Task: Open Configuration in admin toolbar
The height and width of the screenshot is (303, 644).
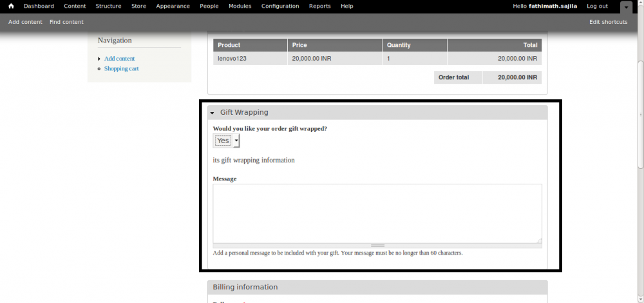Action: tap(280, 6)
